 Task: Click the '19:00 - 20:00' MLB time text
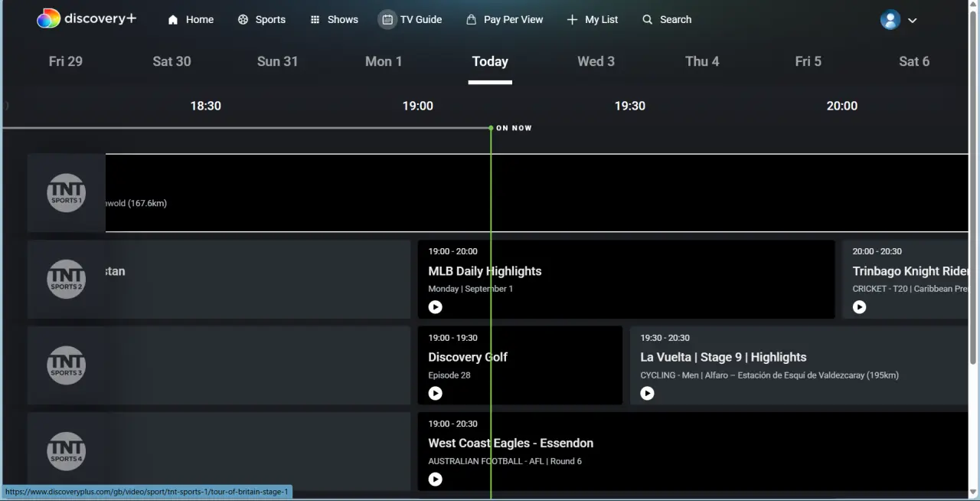[x=452, y=251]
